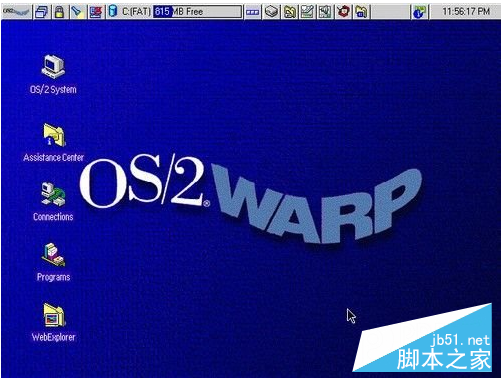
Task: Click the information icon beside the clock
Action: coord(419,12)
